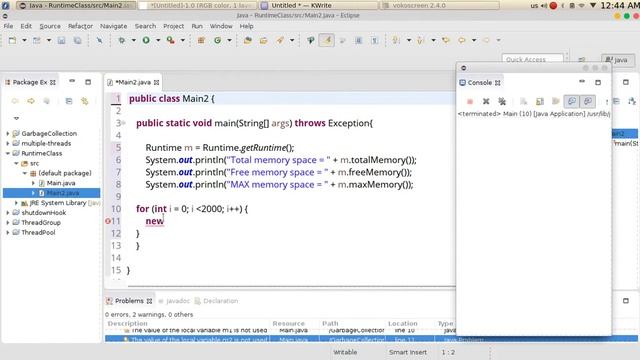Open Package Explorer view menu triangle
Screen dimensions: 640x360
point(16,118)
